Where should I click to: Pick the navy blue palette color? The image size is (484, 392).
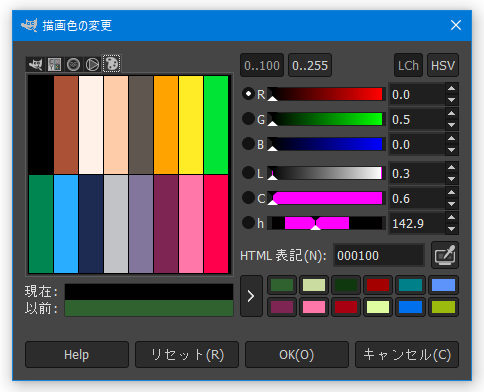tap(91, 224)
